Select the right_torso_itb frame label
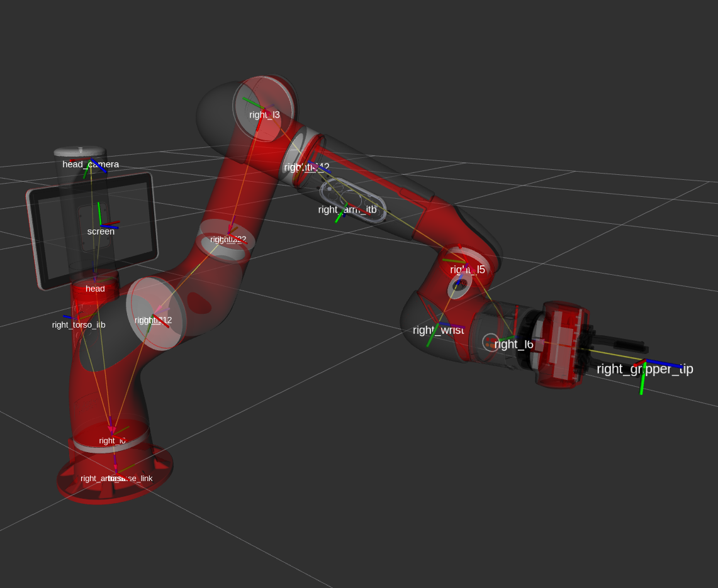718x588 pixels. pos(79,325)
